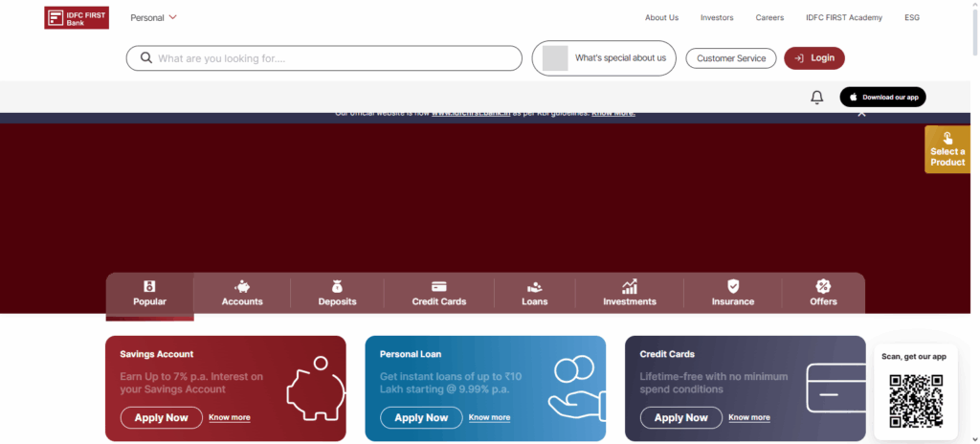This screenshot has width=980, height=444.
Task: Click the piggy bank Savings Account illustration
Action: tap(315, 388)
